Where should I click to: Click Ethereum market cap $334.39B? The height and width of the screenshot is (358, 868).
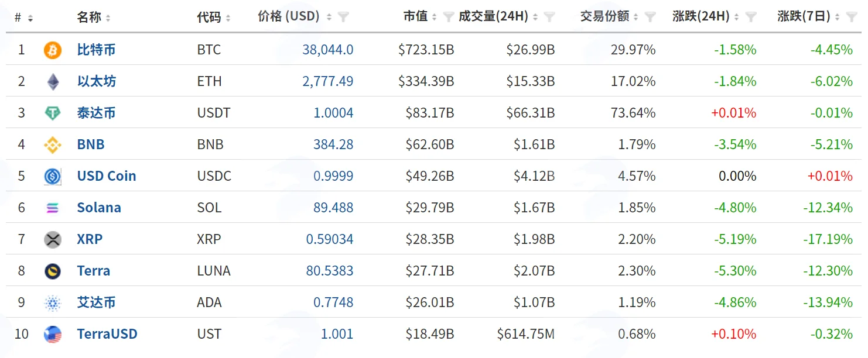pyautogui.click(x=426, y=81)
